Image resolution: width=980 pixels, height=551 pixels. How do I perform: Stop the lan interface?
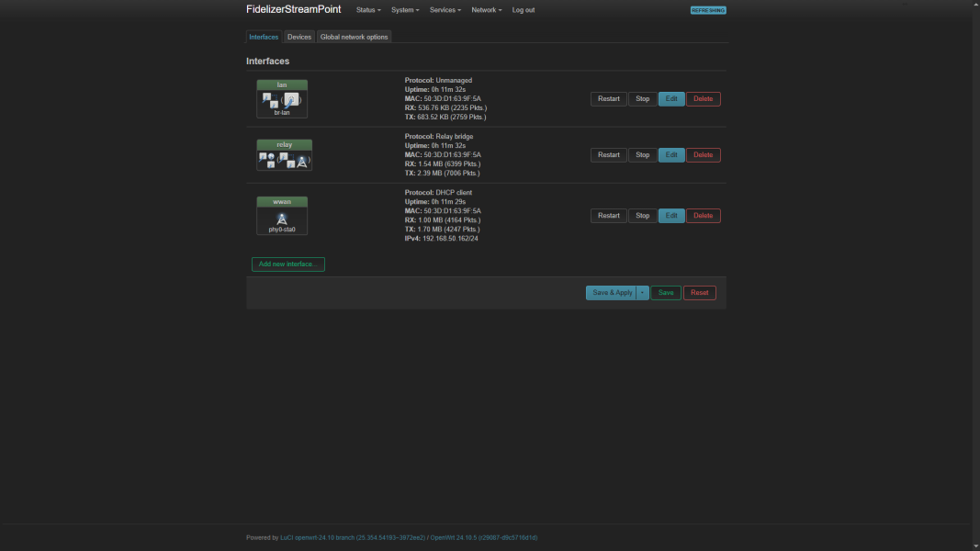642,99
